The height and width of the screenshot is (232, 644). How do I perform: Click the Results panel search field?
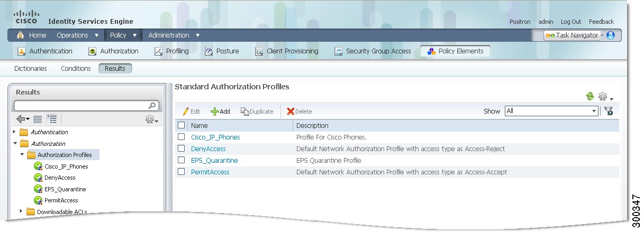pyautogui.click(x=86, y=106)
